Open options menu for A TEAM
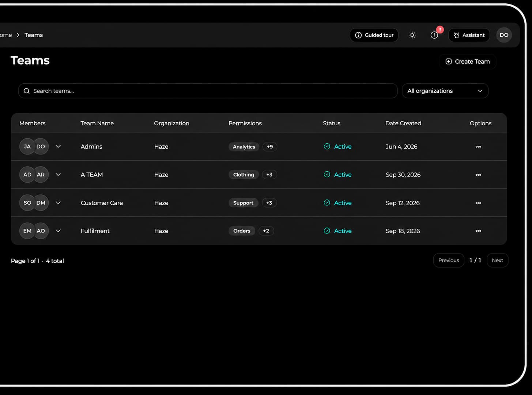 tap(478, 175)
